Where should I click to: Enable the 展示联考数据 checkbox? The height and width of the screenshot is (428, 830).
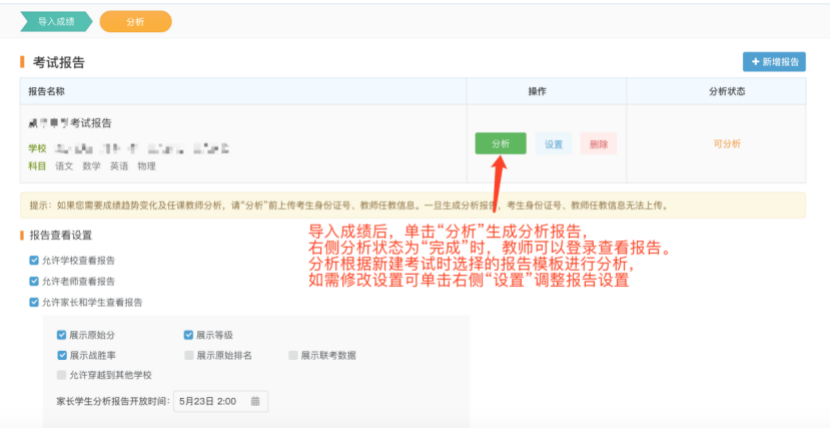tap(293, 355)
